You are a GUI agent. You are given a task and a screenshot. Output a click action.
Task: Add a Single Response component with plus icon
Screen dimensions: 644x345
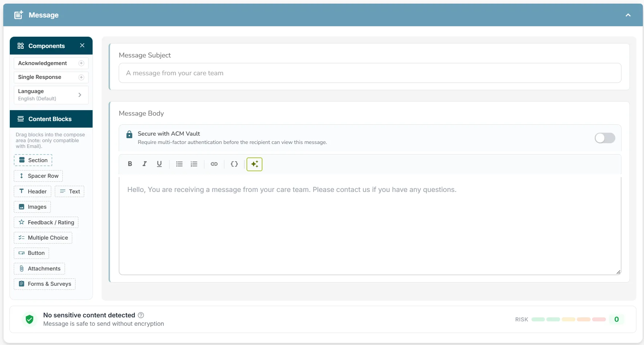81,77
